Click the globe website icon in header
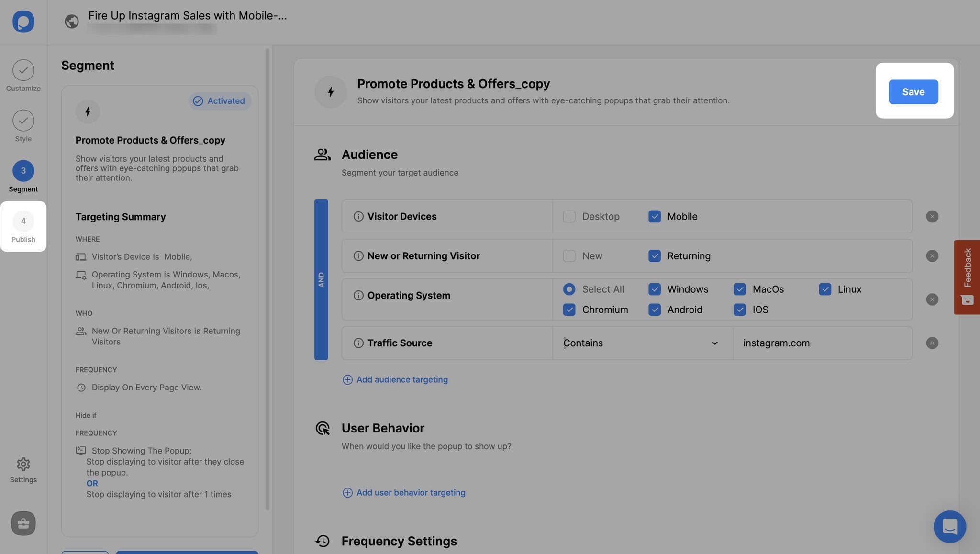This screenshot has width=980, height=554. (x=72, y=22)
